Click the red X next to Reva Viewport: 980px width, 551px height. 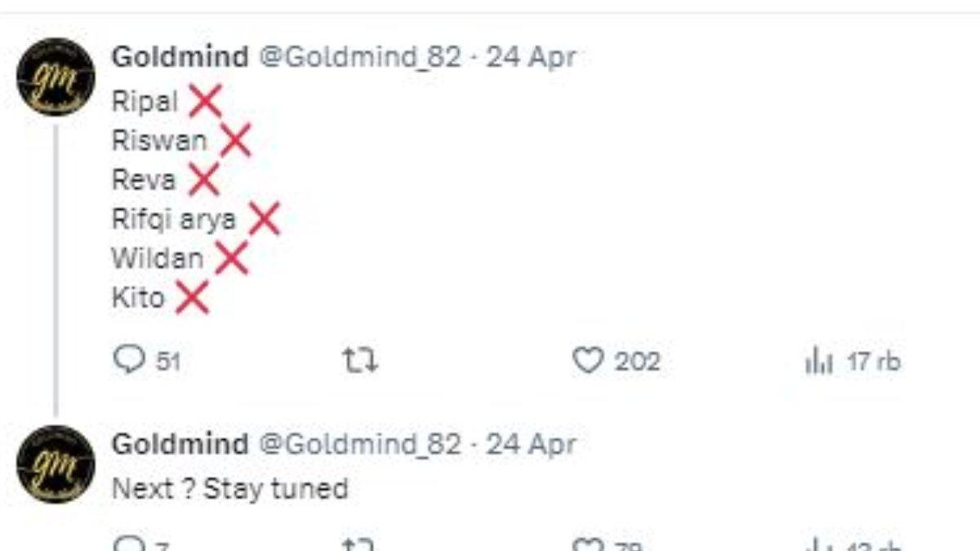pos(203,180)
